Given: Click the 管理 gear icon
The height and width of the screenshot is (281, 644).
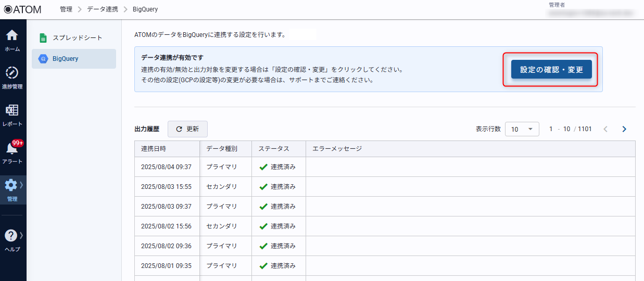Looking at the screenshot, I should click(x=11, y=185).
